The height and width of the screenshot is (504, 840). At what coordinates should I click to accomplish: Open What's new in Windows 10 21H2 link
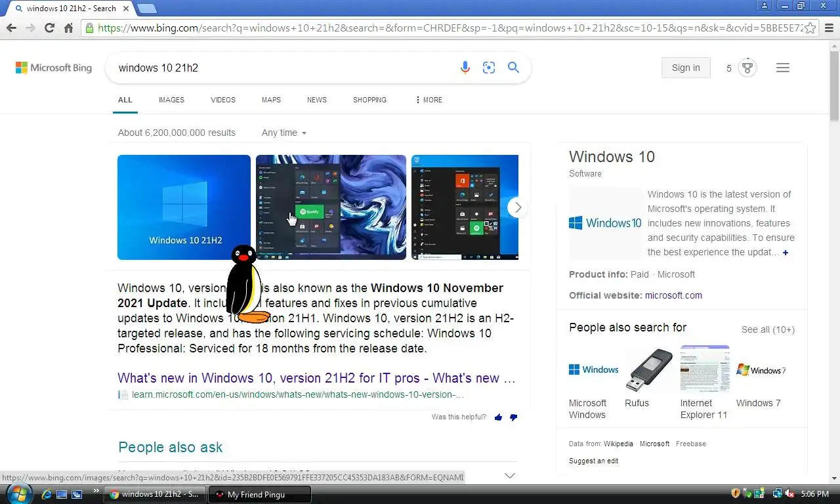click(316, 378)
